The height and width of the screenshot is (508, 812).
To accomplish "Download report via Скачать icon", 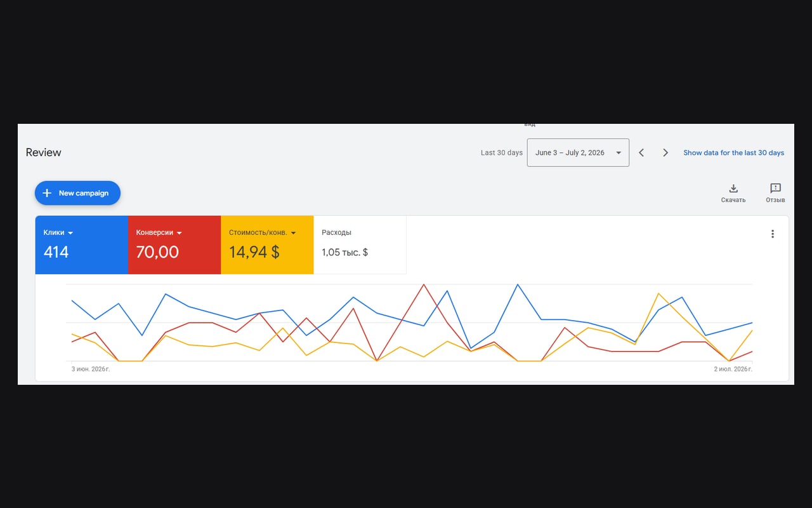I will [x=733, y=193].
